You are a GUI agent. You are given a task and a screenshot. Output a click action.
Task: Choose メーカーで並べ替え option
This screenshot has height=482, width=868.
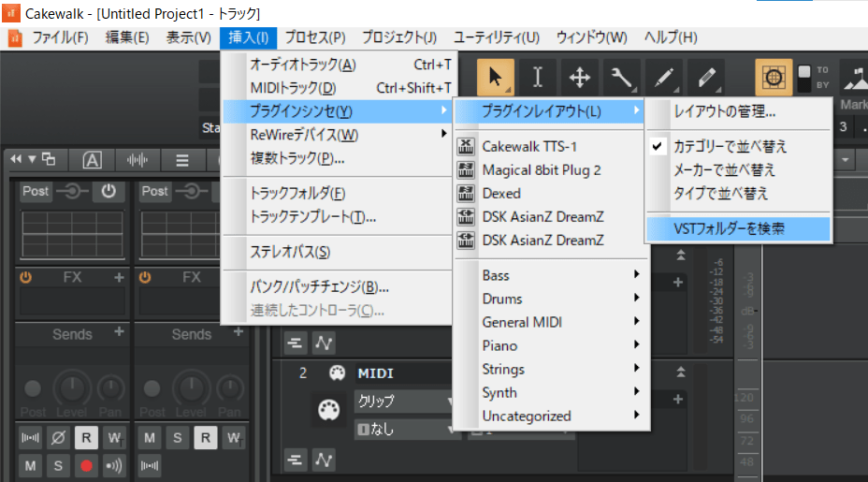(x=739, y=169)
